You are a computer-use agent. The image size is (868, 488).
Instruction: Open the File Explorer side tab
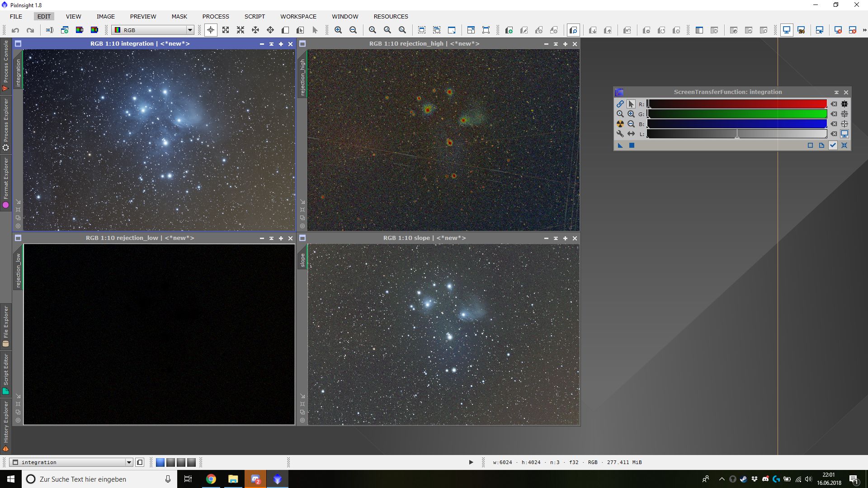6,326
